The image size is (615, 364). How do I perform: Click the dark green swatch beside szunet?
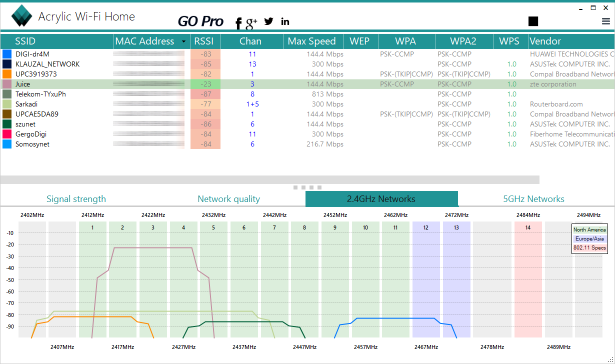[x=7, y=124]
